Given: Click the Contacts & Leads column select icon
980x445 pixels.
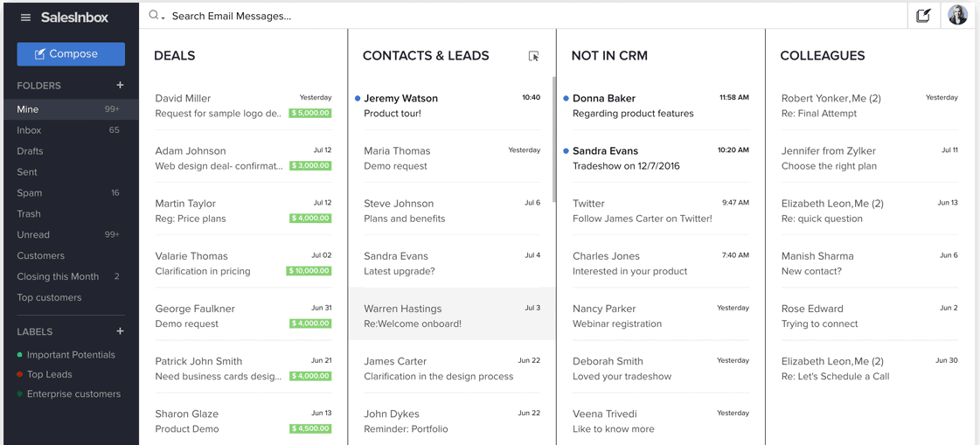Looking at the screenshot, I should [533, 56].
